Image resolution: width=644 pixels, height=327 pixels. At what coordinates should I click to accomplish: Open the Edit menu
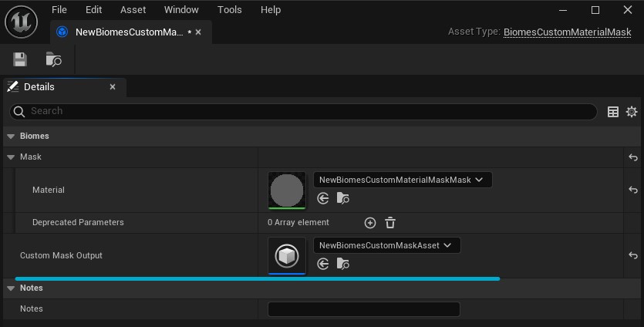pyautogui.click(x=93, y=10)
